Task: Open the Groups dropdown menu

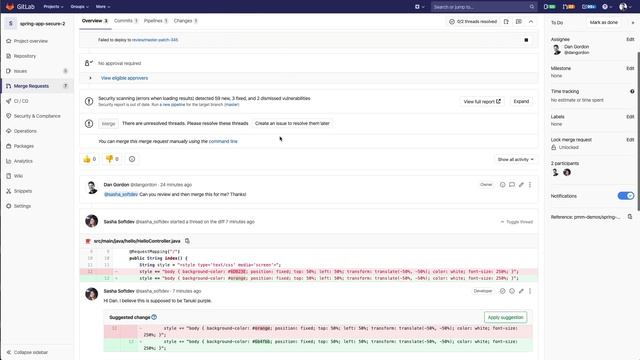Action: click(x=79, y=7)
